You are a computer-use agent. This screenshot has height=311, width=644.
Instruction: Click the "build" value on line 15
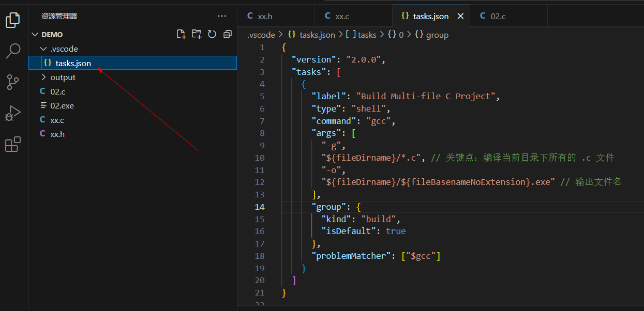point(379,219)
